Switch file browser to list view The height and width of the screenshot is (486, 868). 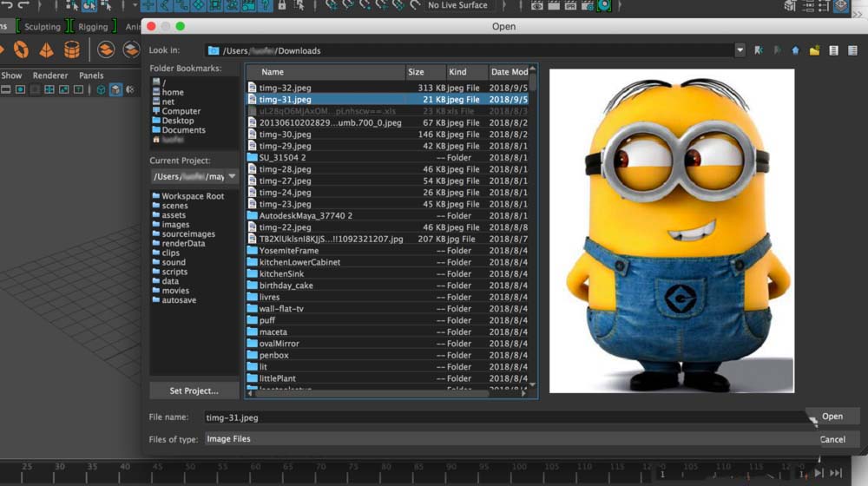[x=833, y=51]
